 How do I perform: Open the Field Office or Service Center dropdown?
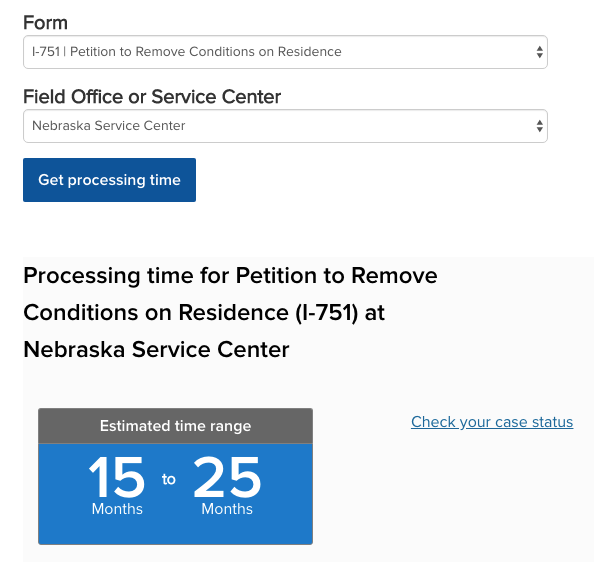[x=285, y=126]
